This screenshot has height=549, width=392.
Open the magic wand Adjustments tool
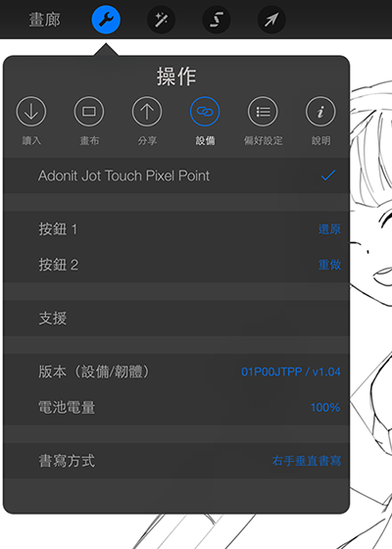click(x=161, y=20)
